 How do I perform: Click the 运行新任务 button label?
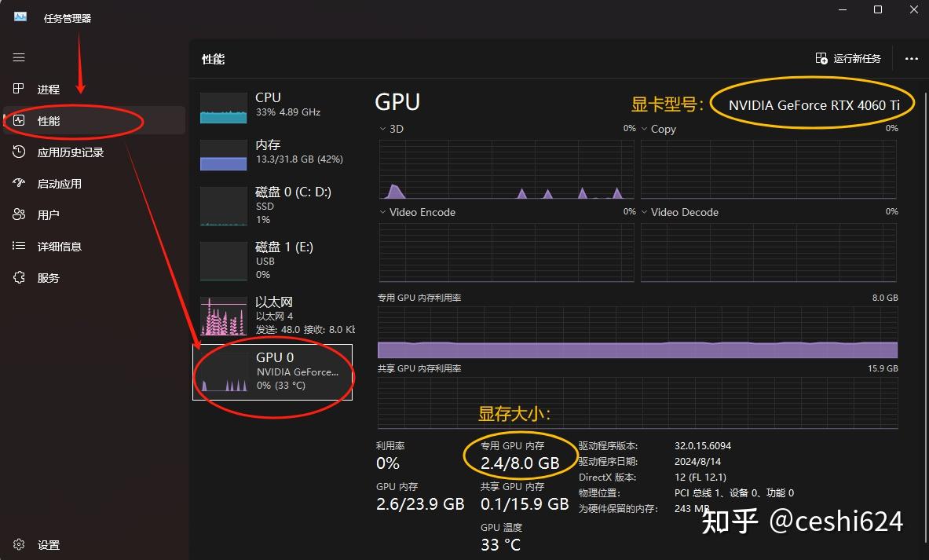coord(857,58)
